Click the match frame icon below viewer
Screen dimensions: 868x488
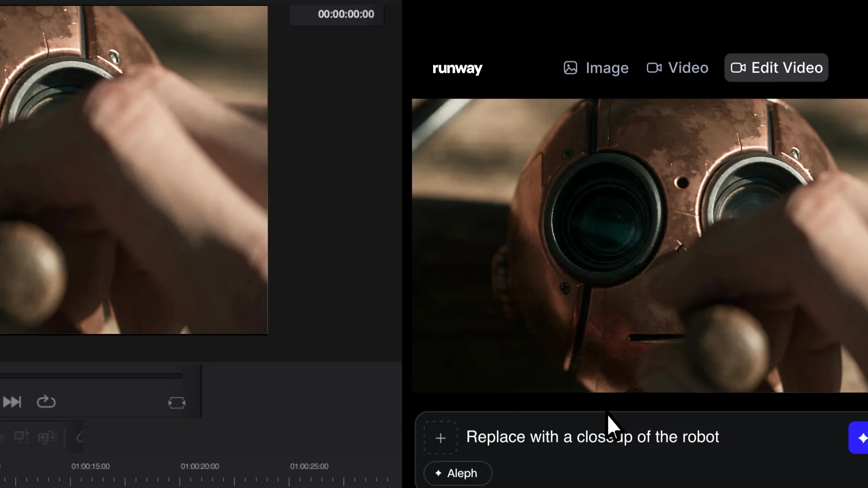coord(177,403)
